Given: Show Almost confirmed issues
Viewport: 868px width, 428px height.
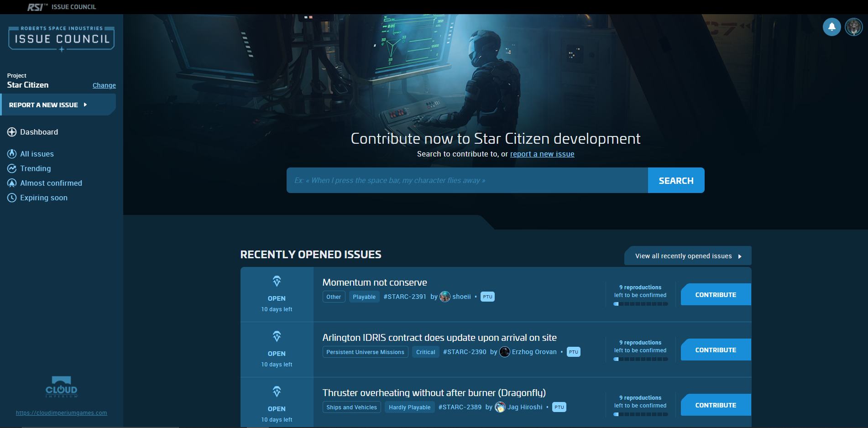Looking at the screenshot, I should click(51, 183).
